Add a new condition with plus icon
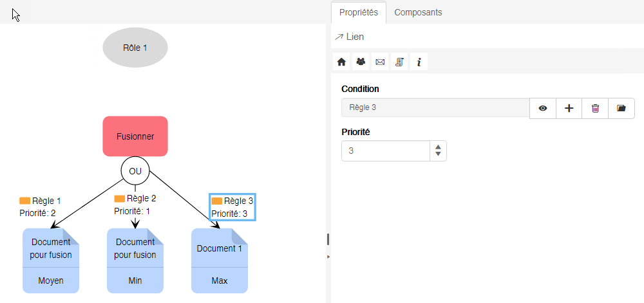Viewport: 644px width, 303px height. tap(569, 108)
